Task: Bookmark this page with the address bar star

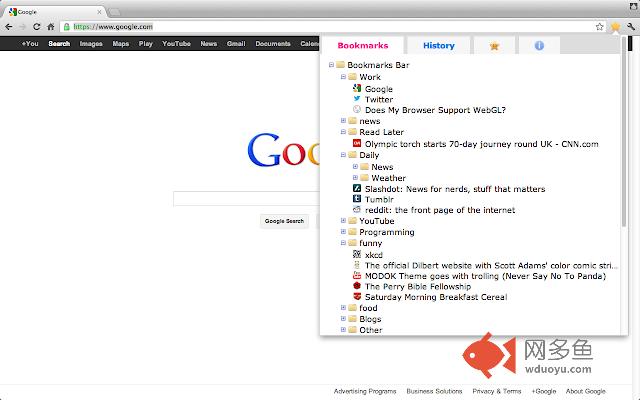Action: [599, 27]
